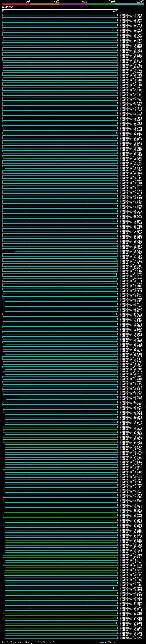Viewport: 146px width, 644px height.
Task: Select the UniRef100_Q15D31 label
Action: [x=131, y=90]
